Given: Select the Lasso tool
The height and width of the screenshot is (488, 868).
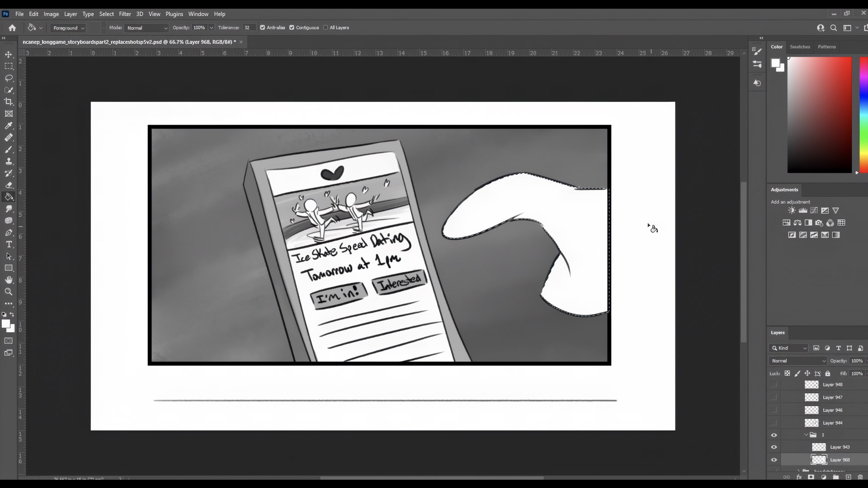Looking at the screenshot, I should [9, 78].
